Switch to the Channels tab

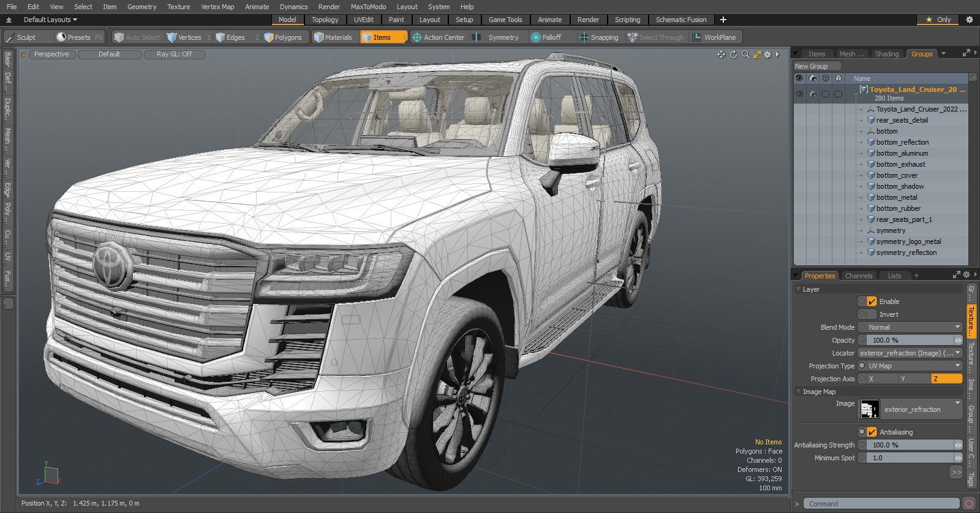[858, 276]
